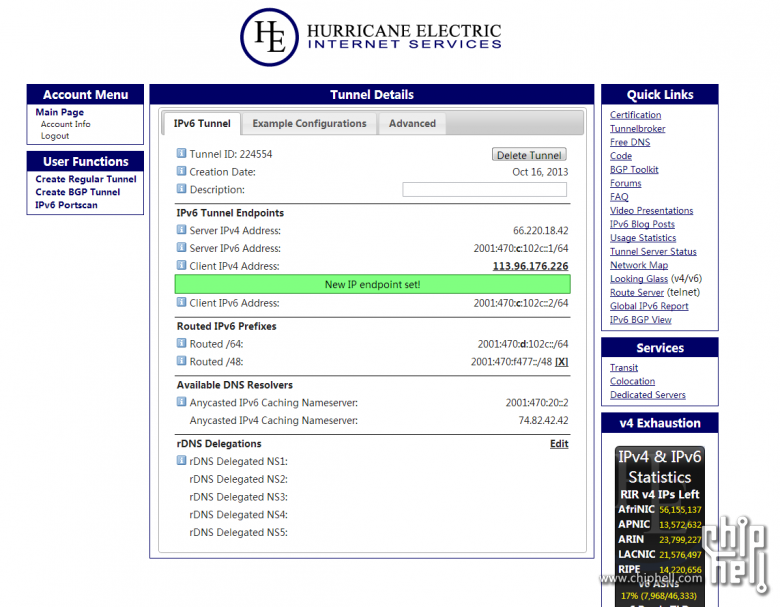Open the BGP Toolkit link
Screen dimensions: 780x607
(x=634, y=170)
